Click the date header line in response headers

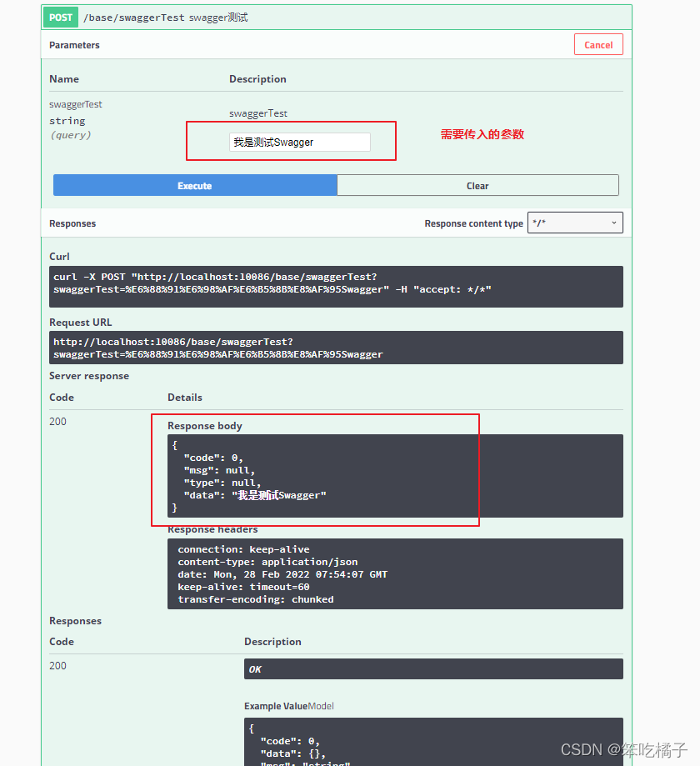pyautogui.click(x=282, y=574)
